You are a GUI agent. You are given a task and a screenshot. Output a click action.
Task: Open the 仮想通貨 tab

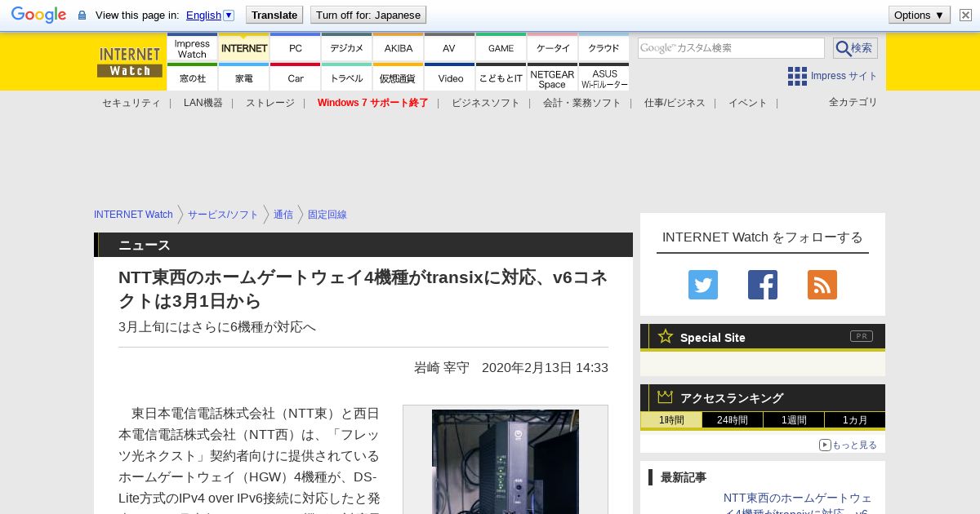pyautogui.click(x=398, y=78)
